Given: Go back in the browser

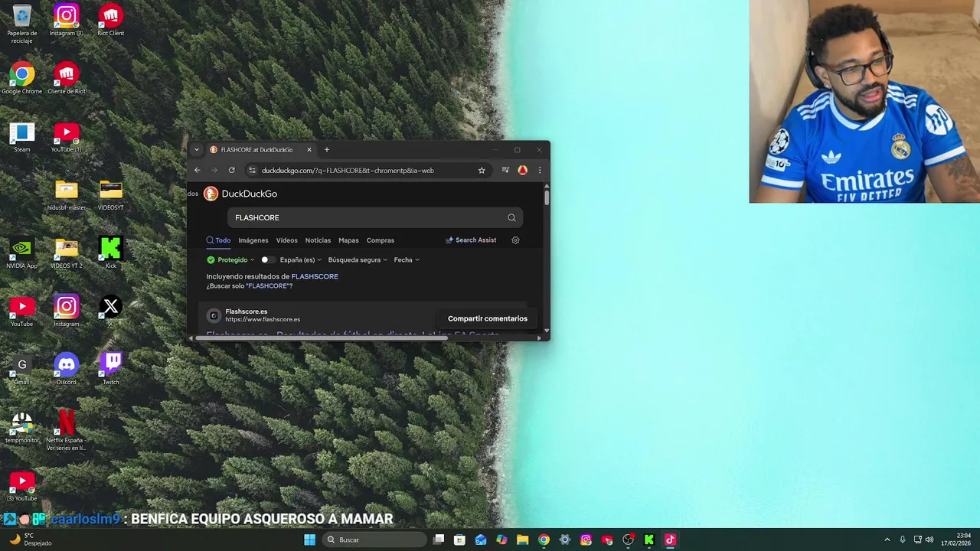Looking at the screenshot, I should [x=198, y=170].
